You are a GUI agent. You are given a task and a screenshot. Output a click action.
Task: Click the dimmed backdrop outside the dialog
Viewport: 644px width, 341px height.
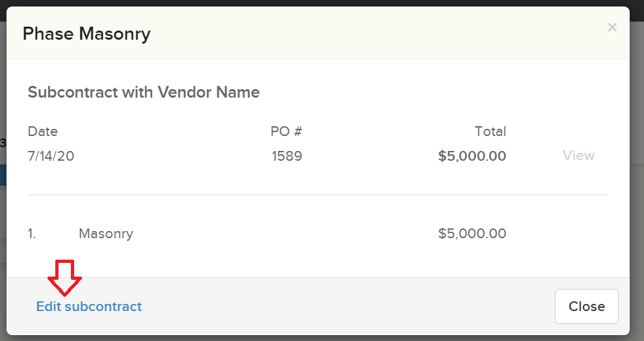click(637, 195)
